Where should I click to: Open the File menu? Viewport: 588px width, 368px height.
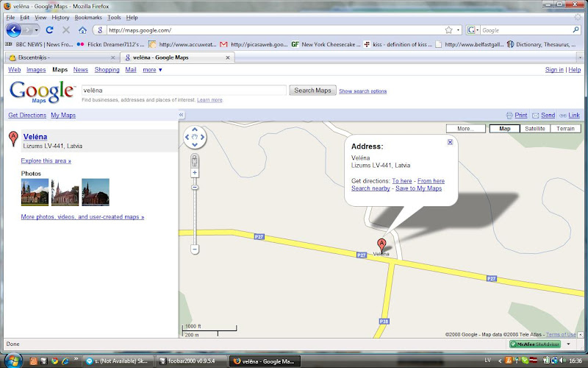[x=10, y=17]
